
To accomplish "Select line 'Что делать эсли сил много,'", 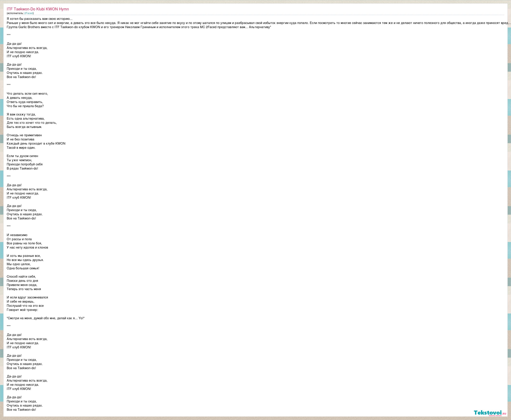I will click(x=27, y=94).
